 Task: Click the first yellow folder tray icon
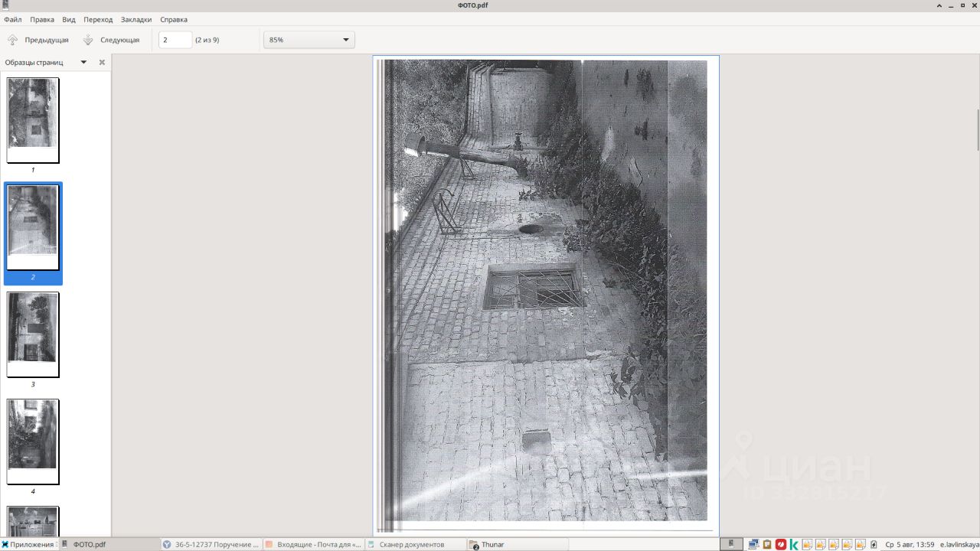click(x=807, y=545)
